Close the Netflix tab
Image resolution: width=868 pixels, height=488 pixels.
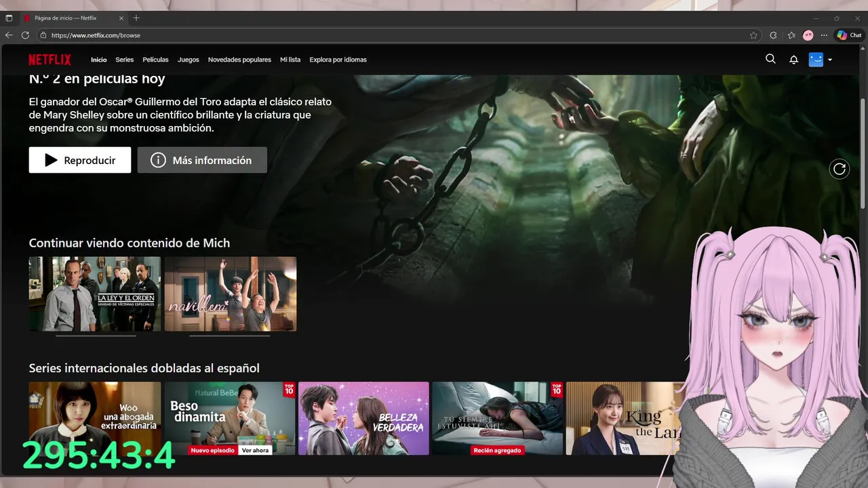(x=121, y=18)
